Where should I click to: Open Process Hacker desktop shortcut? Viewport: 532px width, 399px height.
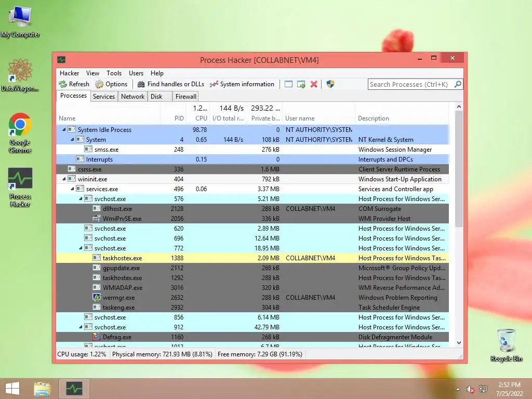(x=20, y=187)
